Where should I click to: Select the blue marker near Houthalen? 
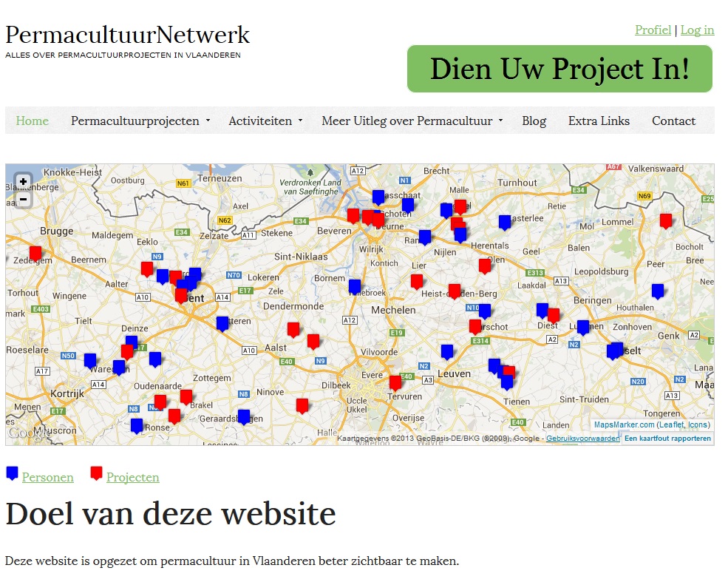coord(658,291)
